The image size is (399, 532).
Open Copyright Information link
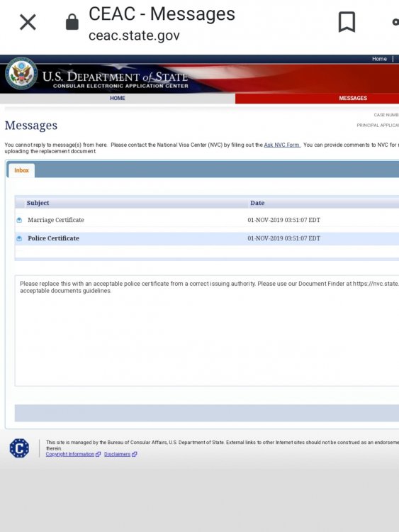pos(70,454)
